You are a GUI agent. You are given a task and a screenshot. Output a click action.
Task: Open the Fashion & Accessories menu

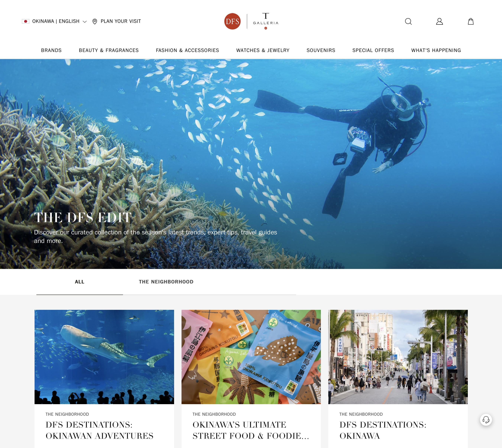pyautogui.click(x=187, y=50)
